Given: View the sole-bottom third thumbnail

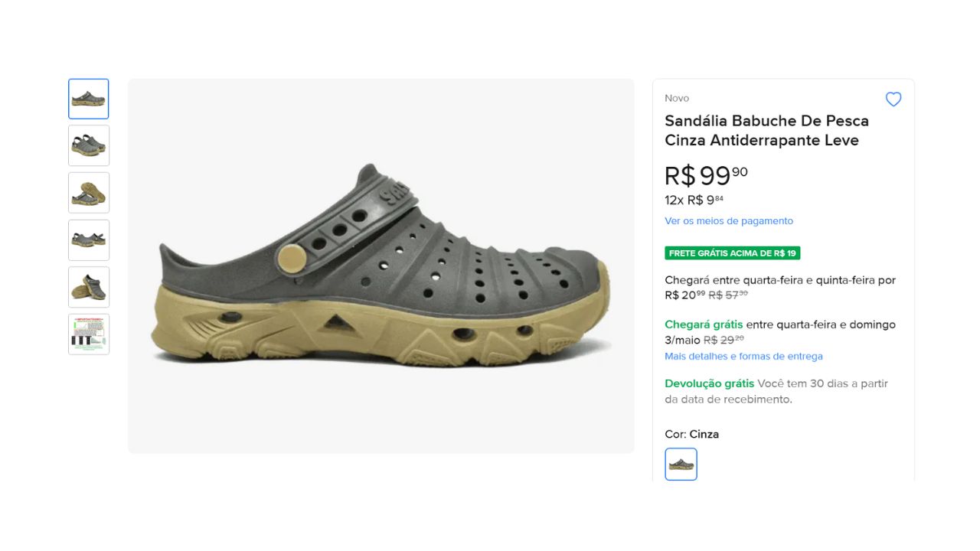Looking at the screenshot, I should click(x=89, y=193).
